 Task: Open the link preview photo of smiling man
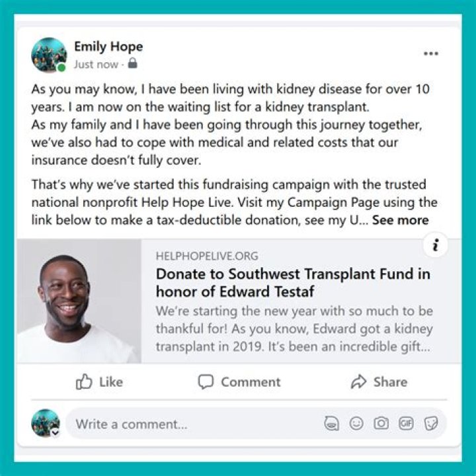pyautogui.click(x=79, y=301)
